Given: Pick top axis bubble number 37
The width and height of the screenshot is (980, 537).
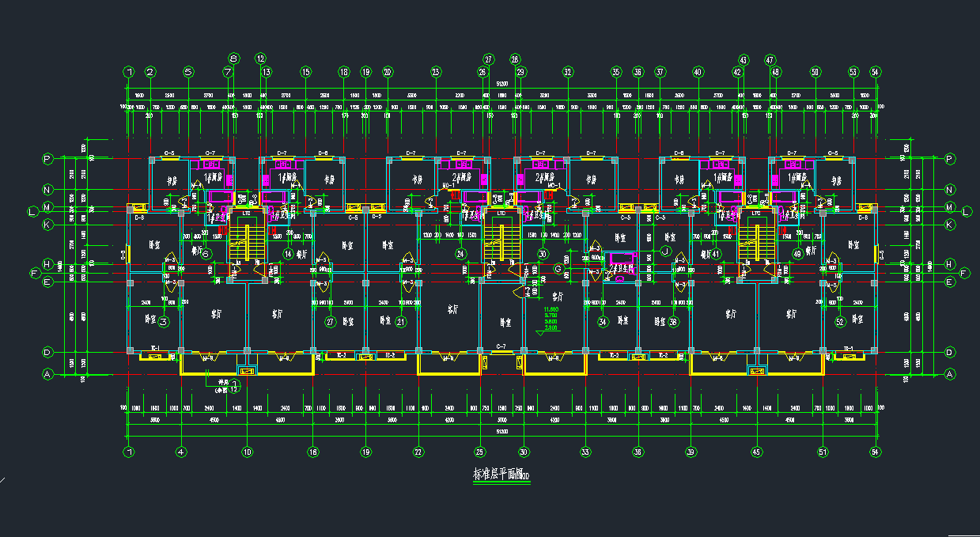Looking at the screenshot, I should pos(660,72).
